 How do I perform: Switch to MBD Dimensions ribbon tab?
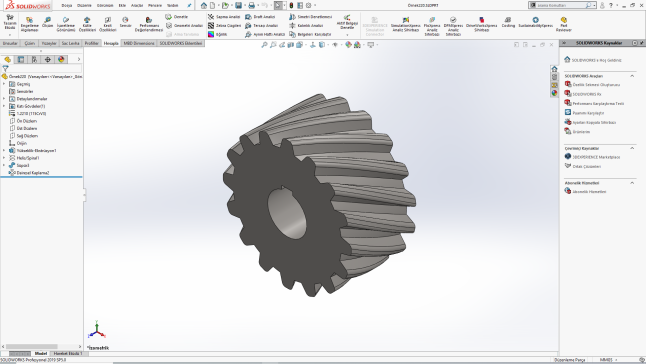[x=139, y=43]
